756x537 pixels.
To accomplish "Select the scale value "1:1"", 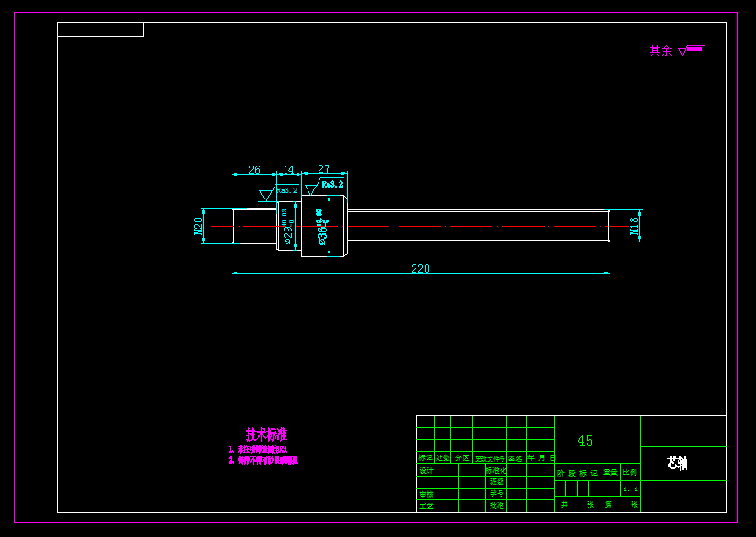I will click(x=631, y=489).
